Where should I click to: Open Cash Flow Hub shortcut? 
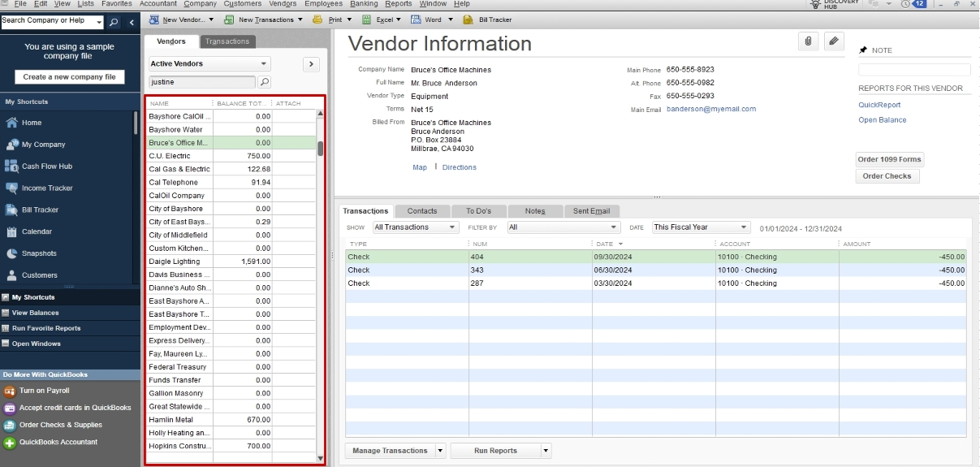coord(46,166)
